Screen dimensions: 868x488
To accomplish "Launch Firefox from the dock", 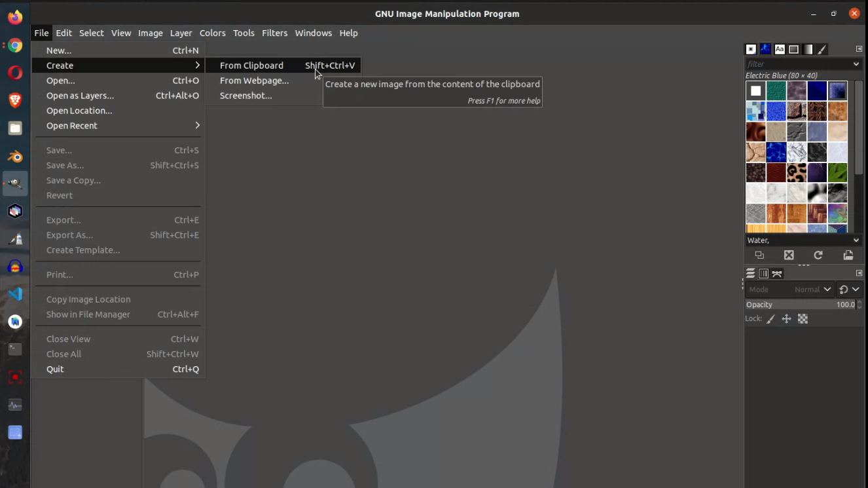I will pos(15,18).
